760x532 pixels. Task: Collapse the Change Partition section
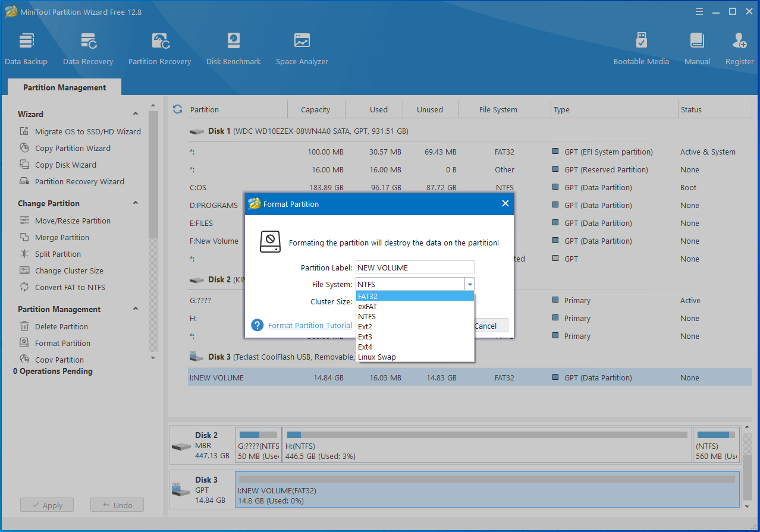coord(136,203)
